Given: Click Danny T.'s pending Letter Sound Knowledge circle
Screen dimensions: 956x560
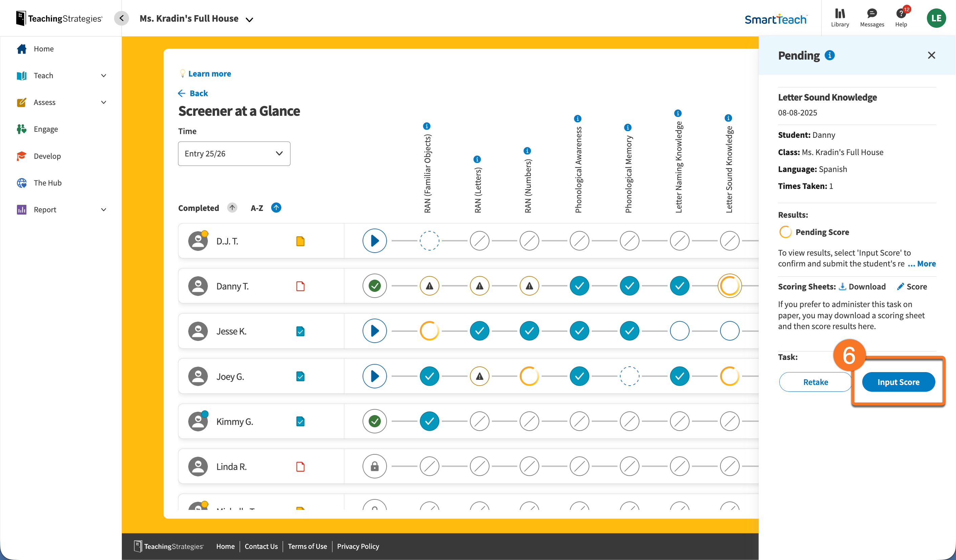Looking at the screenshot, I should pyautogui.click(x=729, y=286).
